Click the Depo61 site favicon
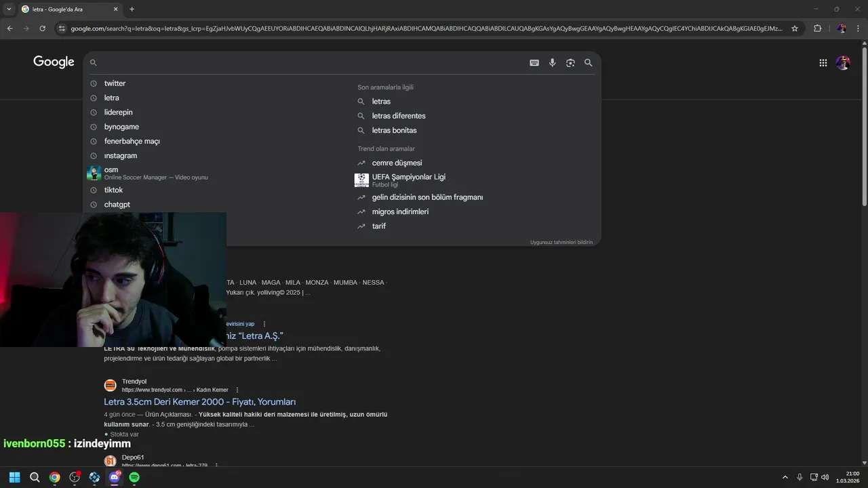 110,462
